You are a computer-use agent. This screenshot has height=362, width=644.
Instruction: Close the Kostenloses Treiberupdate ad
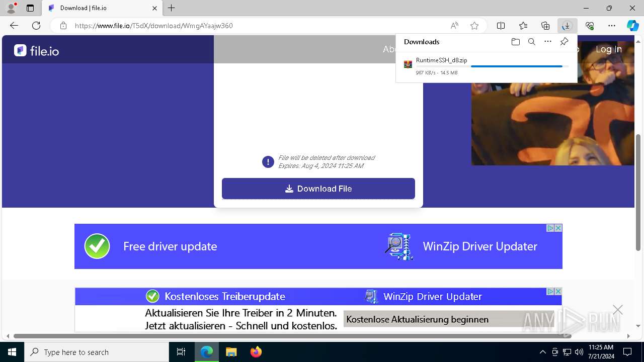(558, 292)
